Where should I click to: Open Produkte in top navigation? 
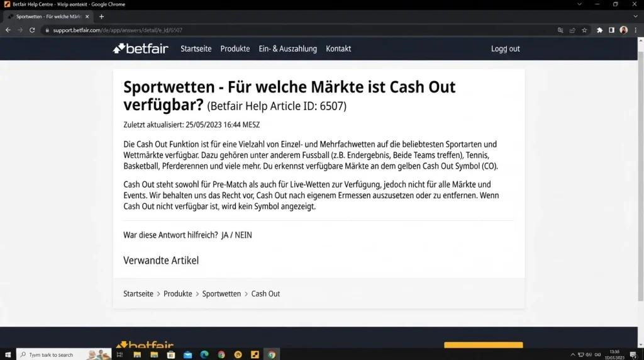click(235, 48)
